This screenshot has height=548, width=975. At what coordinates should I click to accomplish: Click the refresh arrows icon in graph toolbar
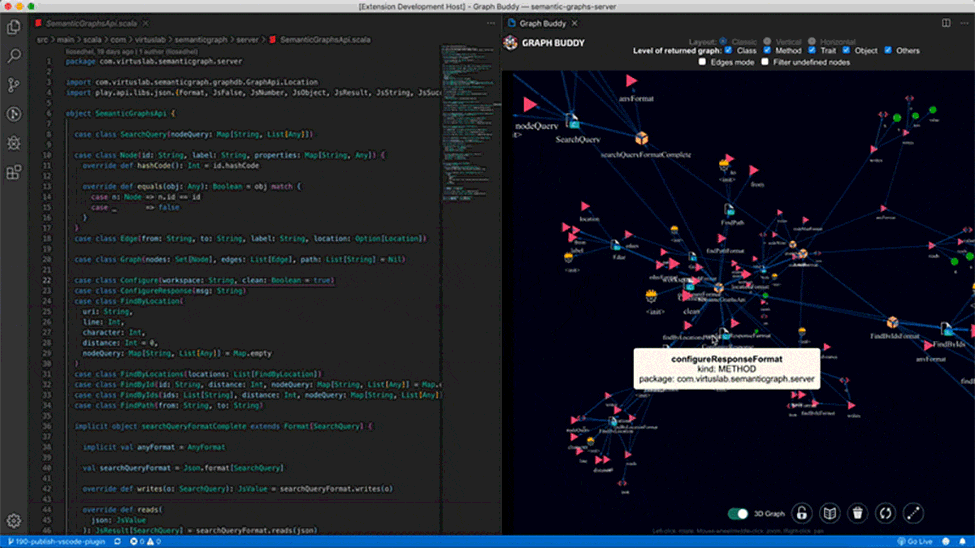click(x=885, y=513)
